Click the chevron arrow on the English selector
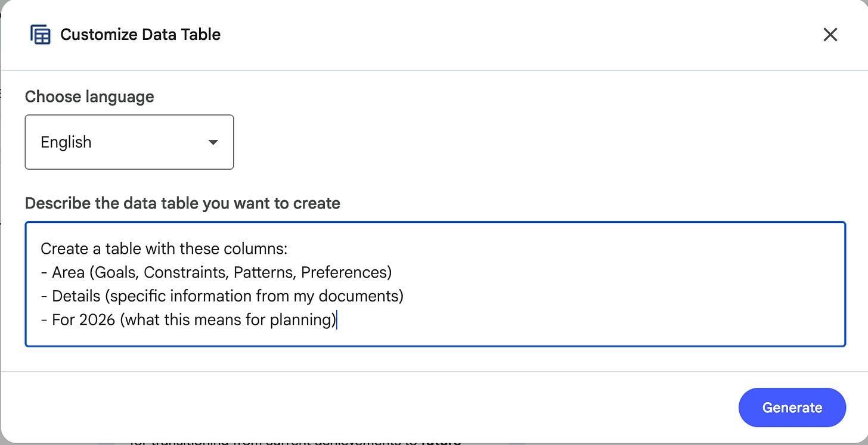 point(213,142)
